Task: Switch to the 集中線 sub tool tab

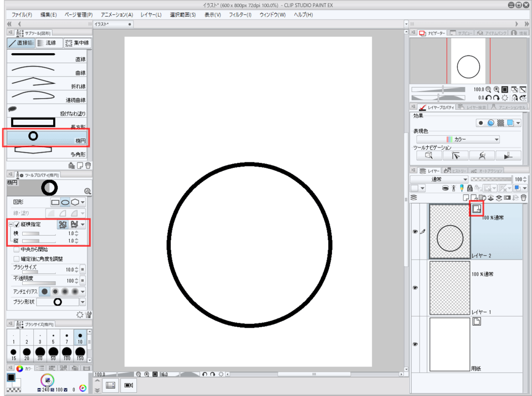Action: [x=77, y=43]
